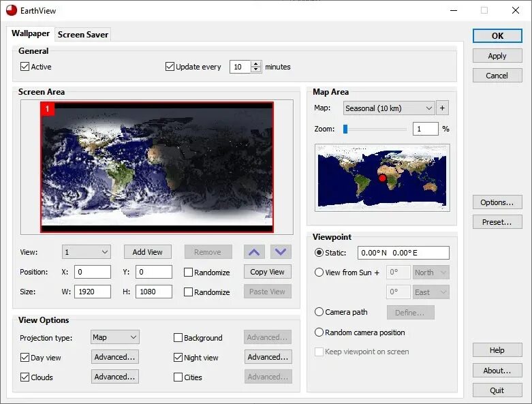Viewport: 532px width, 404px height.
Task: Click the Zoom percent input field
Action: point(426,129)
